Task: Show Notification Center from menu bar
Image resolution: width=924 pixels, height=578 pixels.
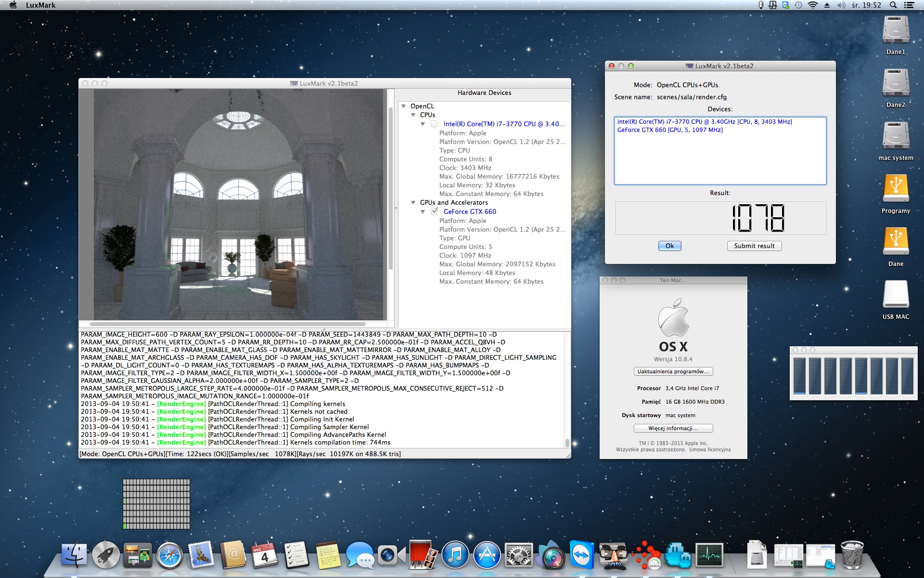Action: point(909,5)
